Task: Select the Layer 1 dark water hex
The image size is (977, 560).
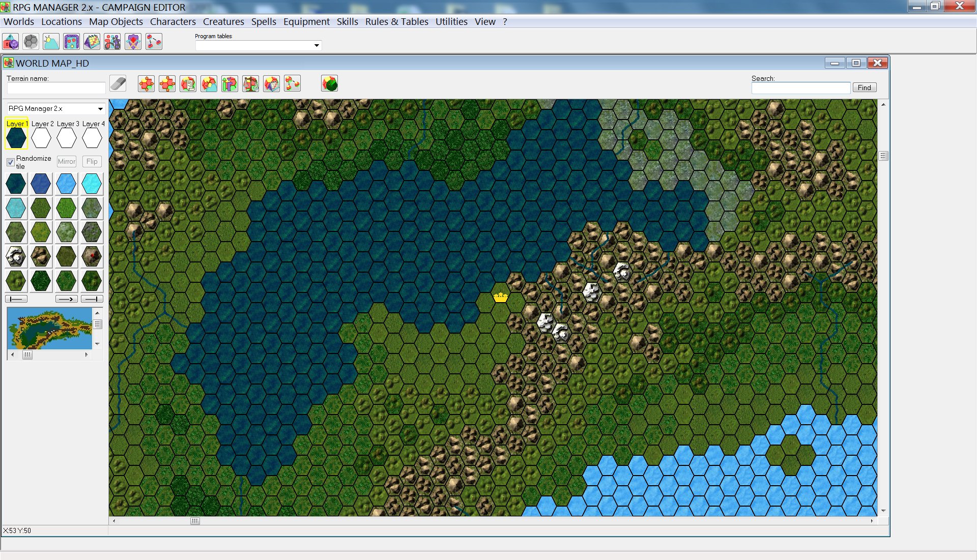Action: tap(16, 138)
